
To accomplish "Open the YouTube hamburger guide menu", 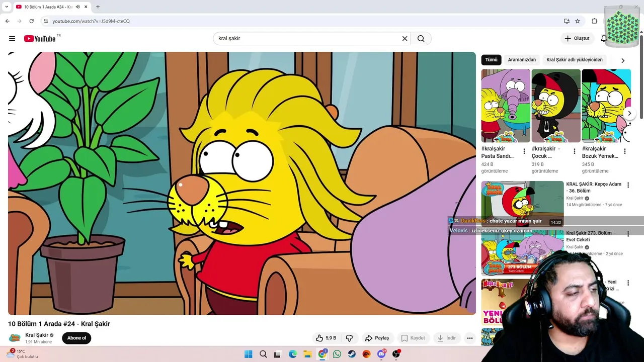I will pyautogui.click(x=12, y=39).
